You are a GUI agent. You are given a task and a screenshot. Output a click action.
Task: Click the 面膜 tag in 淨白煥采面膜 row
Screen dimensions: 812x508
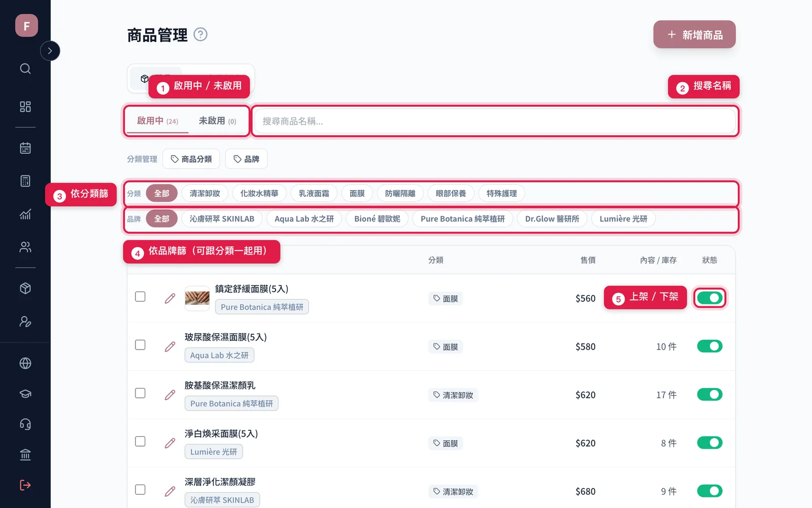tap(445, 443)
